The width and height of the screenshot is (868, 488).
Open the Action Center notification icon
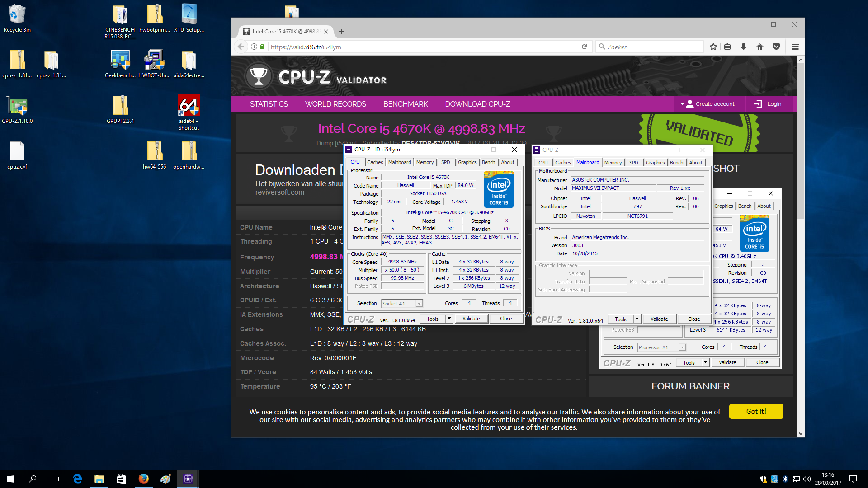(853, 479)
